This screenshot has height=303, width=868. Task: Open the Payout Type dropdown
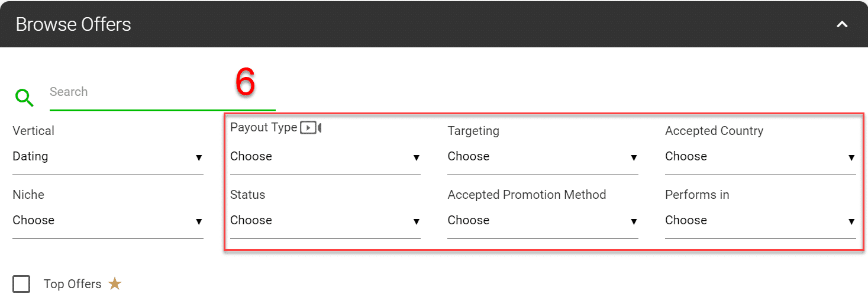coord(325,157)
